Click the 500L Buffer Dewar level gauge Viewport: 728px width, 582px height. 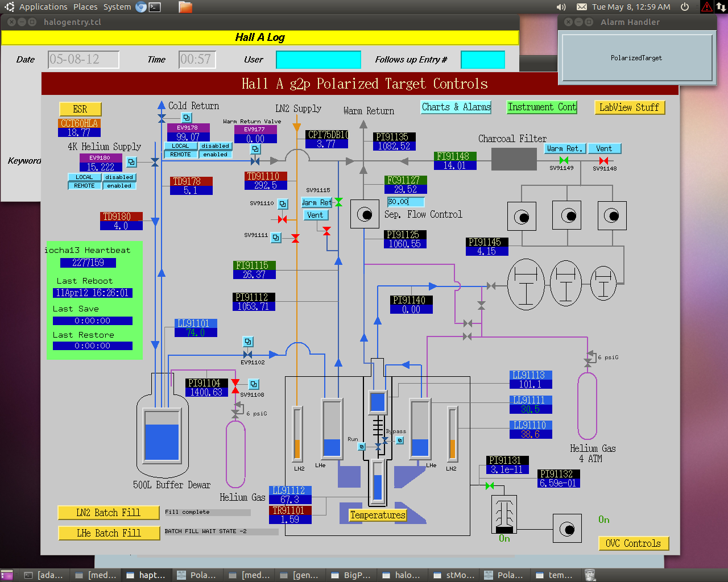tap(162, 435)
